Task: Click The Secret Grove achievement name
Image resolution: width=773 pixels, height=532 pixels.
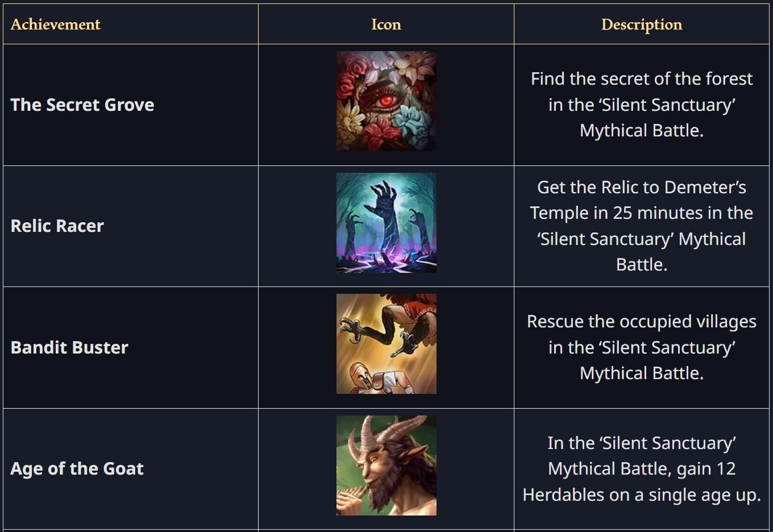Action: pos(82,105)
